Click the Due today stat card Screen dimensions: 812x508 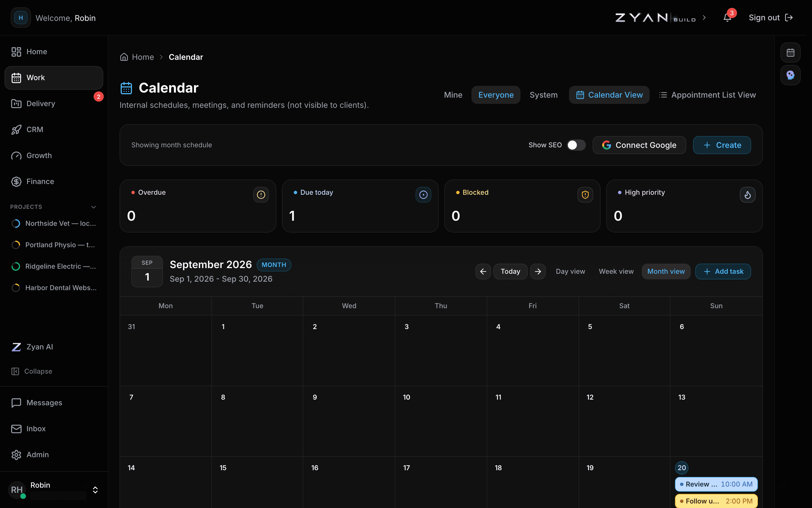pos(360,206)
